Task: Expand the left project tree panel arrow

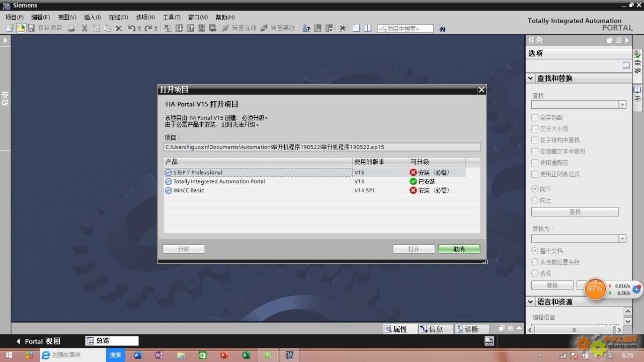Action: pyautogui.click(x=6, y=40)
